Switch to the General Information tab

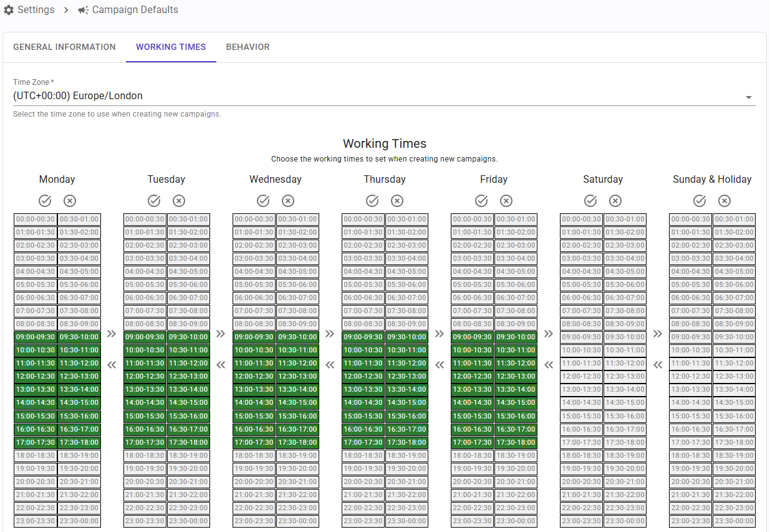[x=64, y=47]
